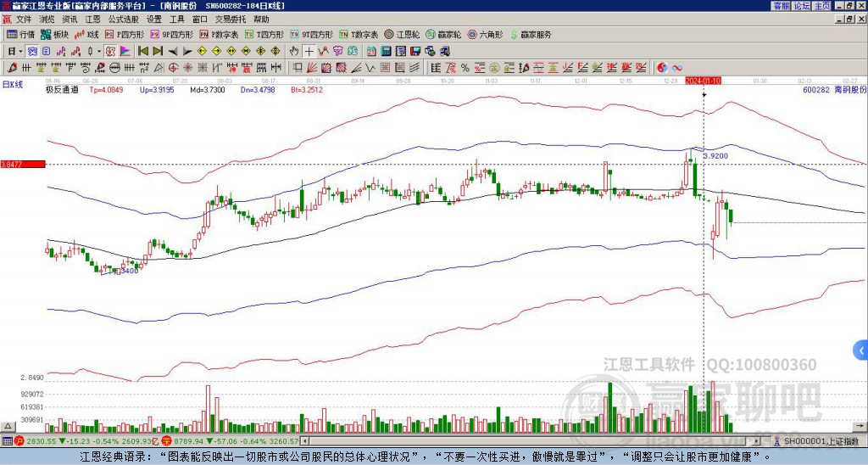
Task: Open the 江恩 menu
Action: tap(92, 20)
